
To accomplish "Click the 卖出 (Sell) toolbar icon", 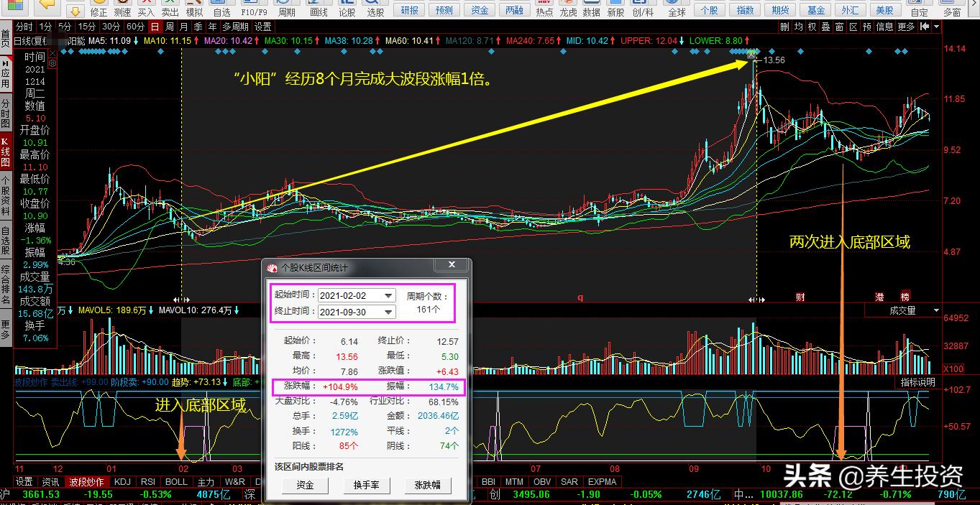I will [170, 10].
